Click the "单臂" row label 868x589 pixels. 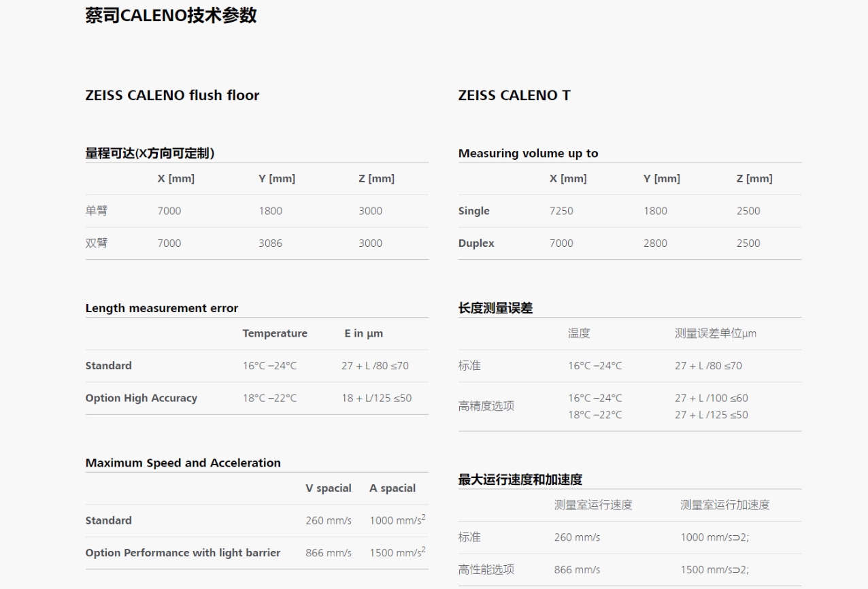[x=97, y=211]
